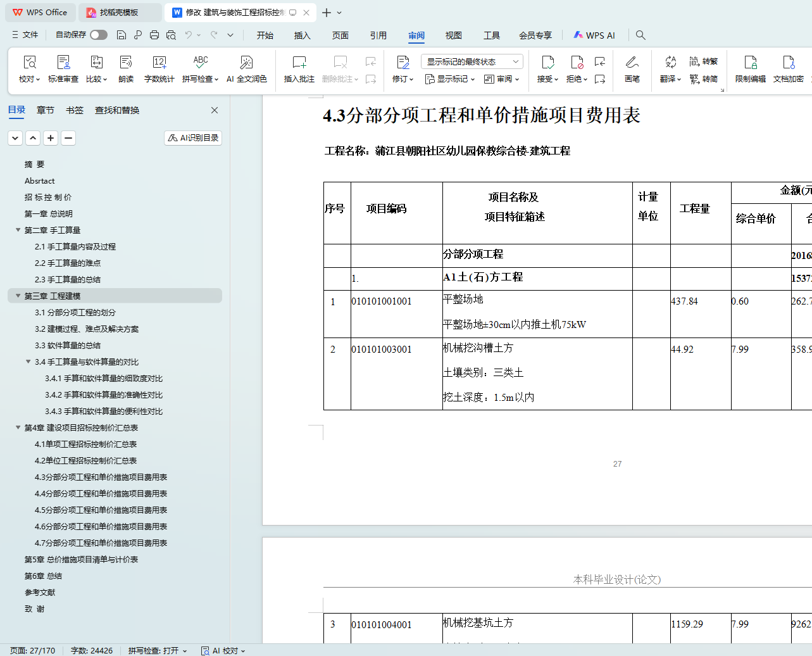The width and height of the screenshot is (812, 656).
Task: Close the navigation pane with X
Action: pyautogui.click(x=215, y=110)
